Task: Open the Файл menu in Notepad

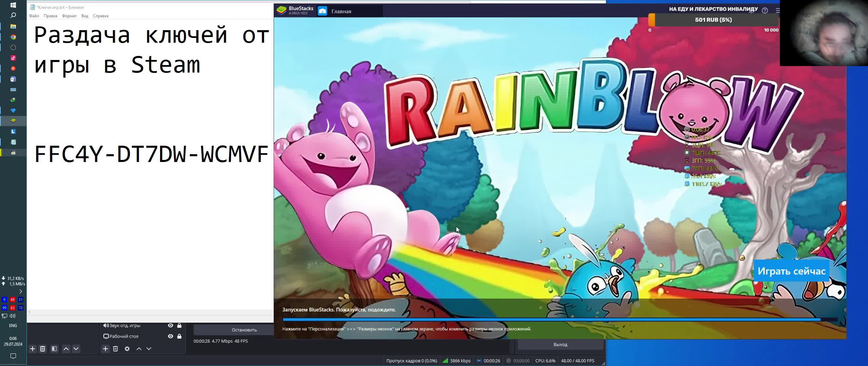Action: pos(34,16)
